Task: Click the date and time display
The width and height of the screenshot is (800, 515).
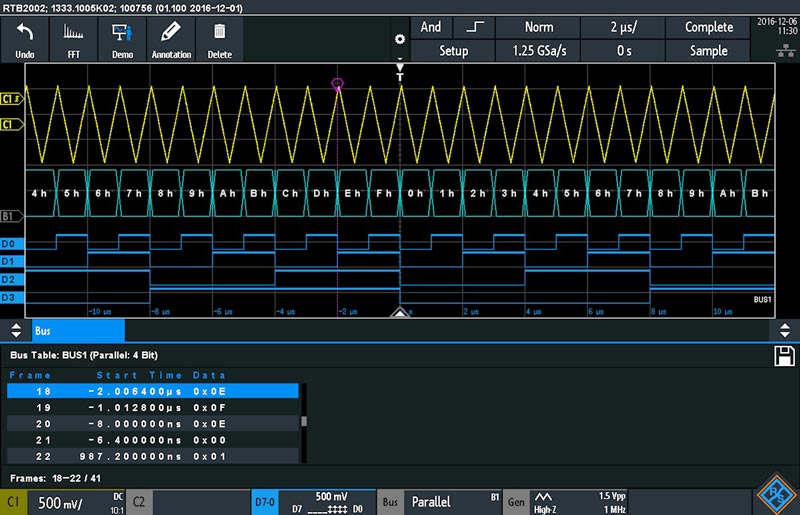Action: point(777,26)
